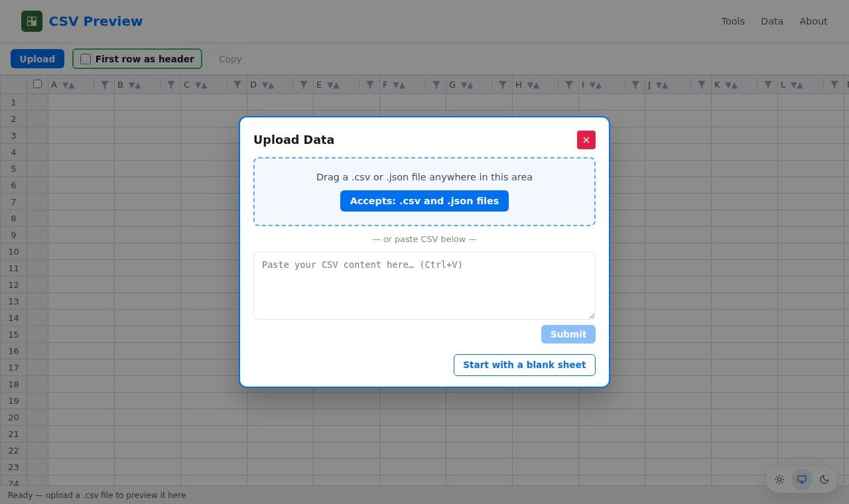849x504 pixels.
Task: Tick the select-all checkbox in grid header
Action: point(37,84)
